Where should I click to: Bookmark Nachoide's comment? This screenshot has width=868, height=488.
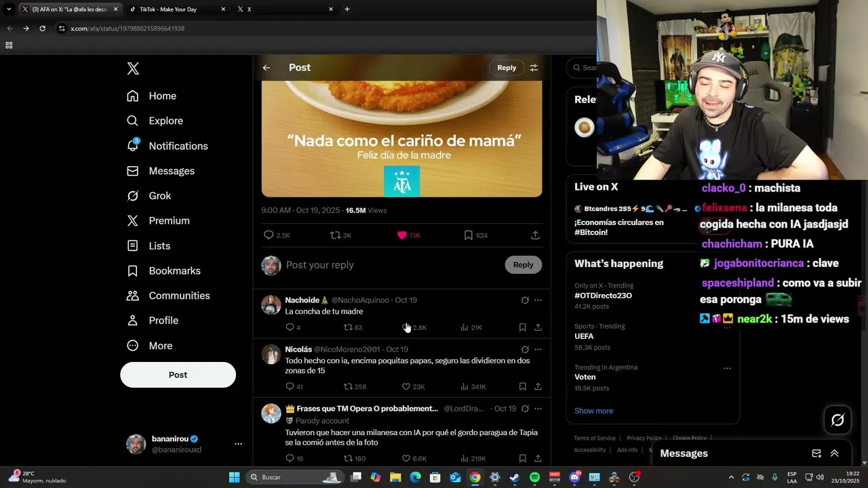pyautogui.click(x=522, y=327)
